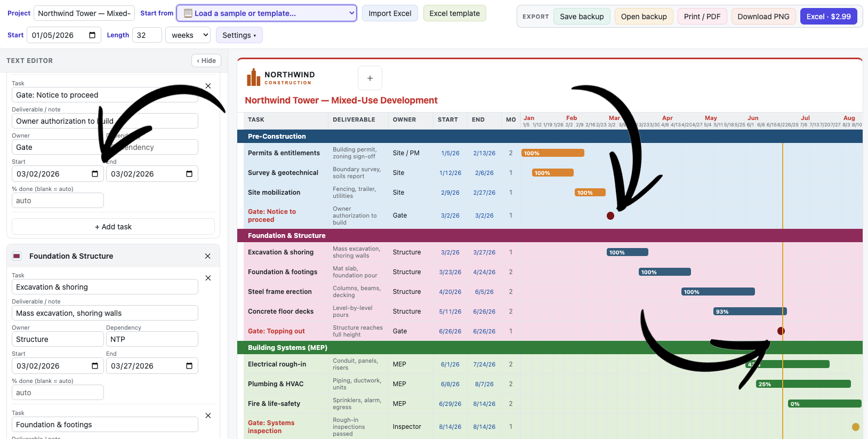The height and width of the screenshot is (439, 868).
Task: Change Foundation & Structure section color swatch
Action: click(17, 256)
